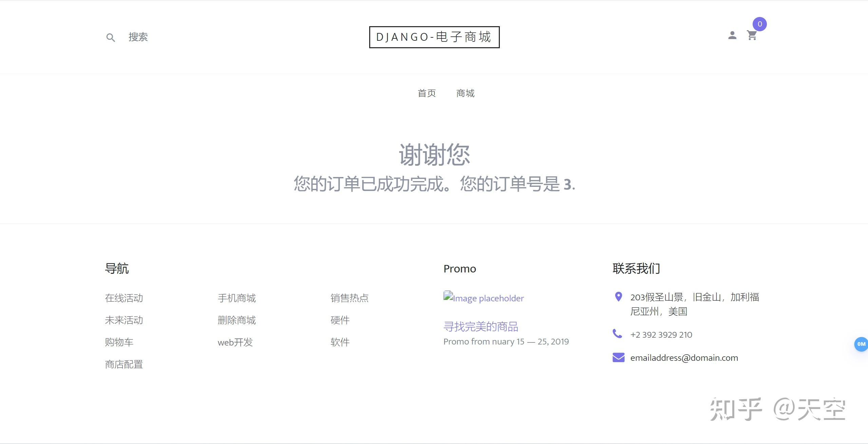
Task: Click the search magnifier icon
Action: pyautogui.click(x=111, y=37)
